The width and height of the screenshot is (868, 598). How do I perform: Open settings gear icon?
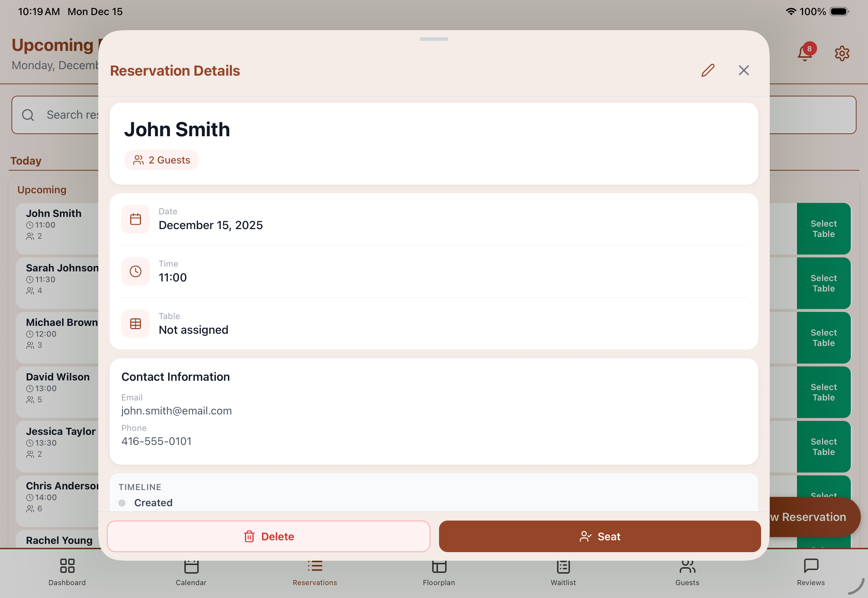(x=842, y=53)
